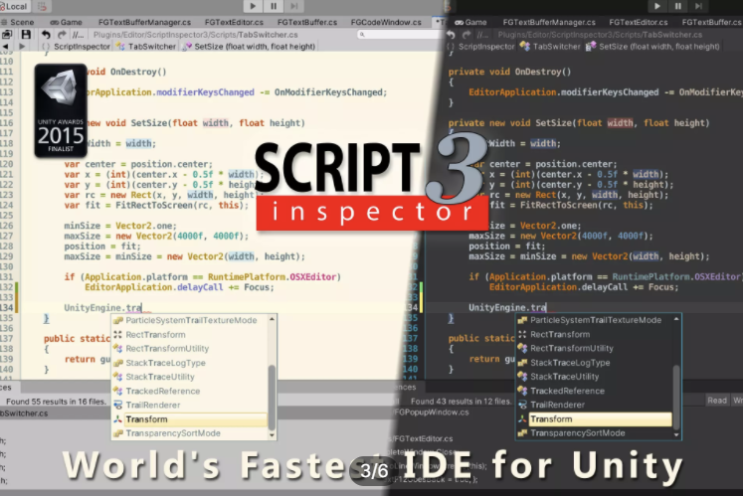Viewport: 743px width, 496px height.
Task: Click the Redo icon in light toolbar
Action: (62, 35)
